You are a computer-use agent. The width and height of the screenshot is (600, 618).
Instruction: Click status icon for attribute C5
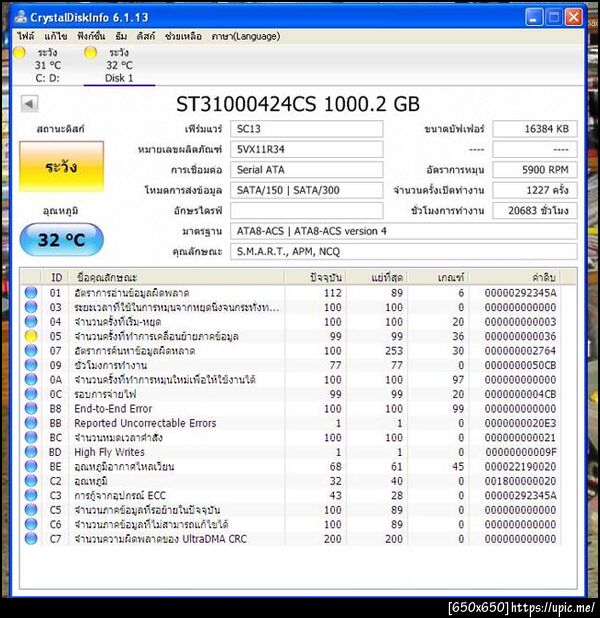(31, 510)
